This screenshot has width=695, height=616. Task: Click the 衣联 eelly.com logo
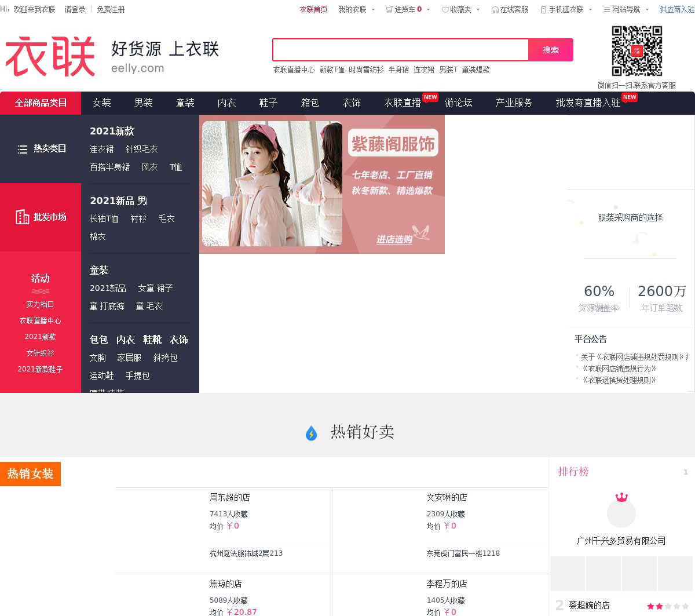(x=113, y=56)
